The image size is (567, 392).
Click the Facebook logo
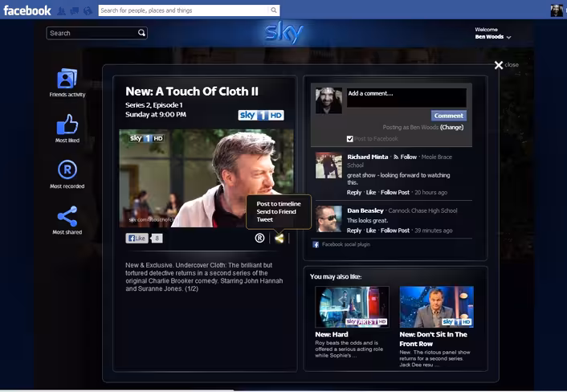click(x=27, y=10)
